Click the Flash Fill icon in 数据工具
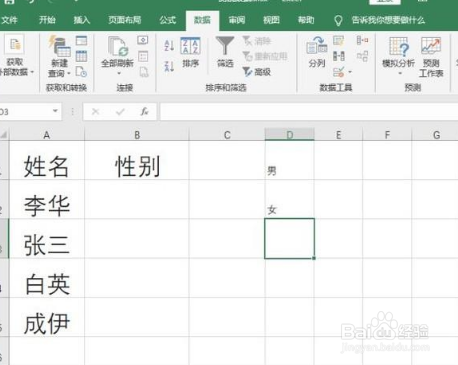 (x=338, y=41)
